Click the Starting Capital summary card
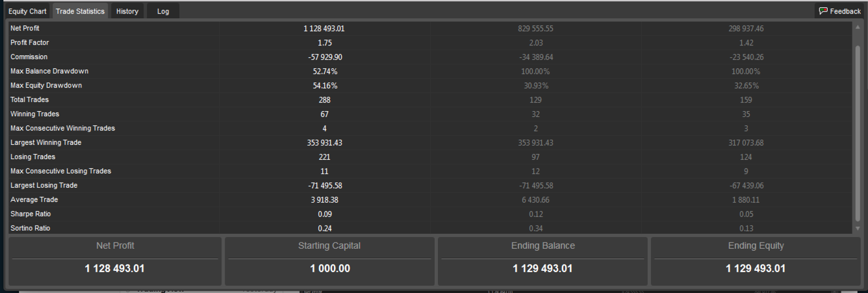This screenshot has height=293, width=868. (x=329, y=261)
